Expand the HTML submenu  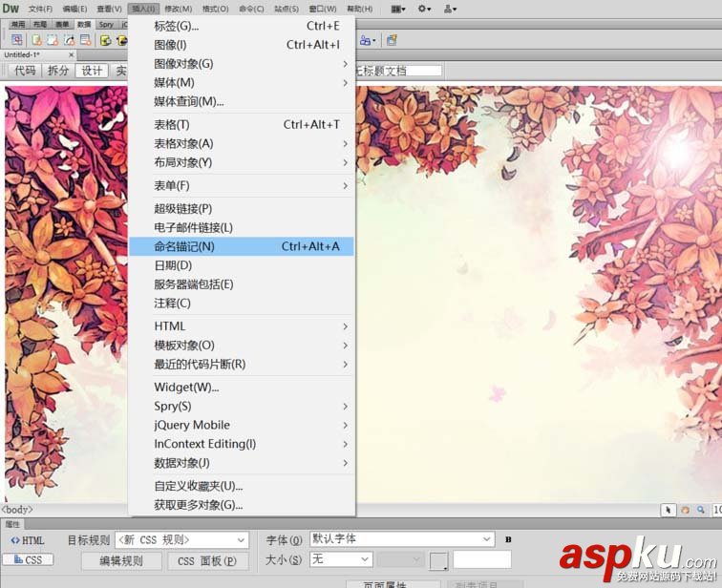pos(242,326)
